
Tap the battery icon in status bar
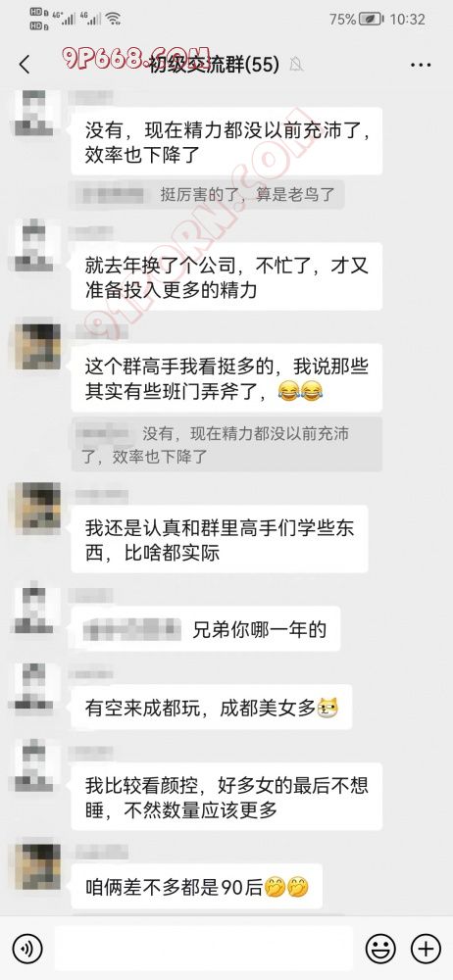pos(372,20)
